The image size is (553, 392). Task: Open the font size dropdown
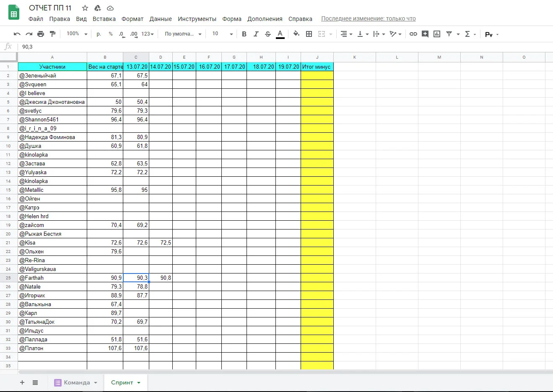click(222, 34)
